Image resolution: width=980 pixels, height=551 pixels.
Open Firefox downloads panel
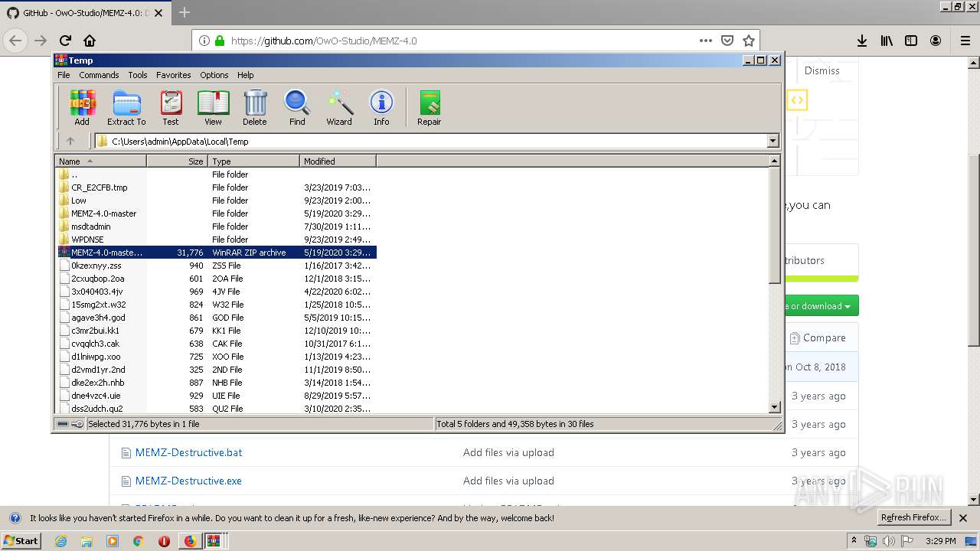(862, 41)
